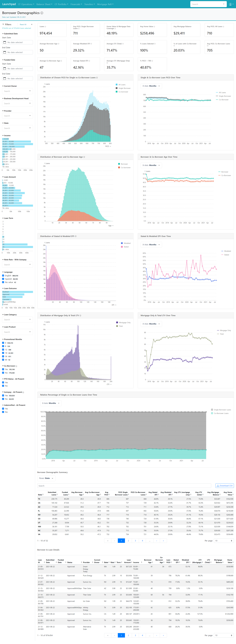
Task: Uncheck the 36 promotional months checkbox
Action: point(3,356)
